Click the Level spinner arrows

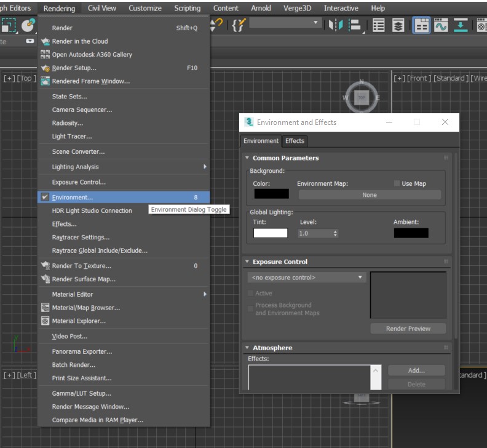[x=335, y=233]
